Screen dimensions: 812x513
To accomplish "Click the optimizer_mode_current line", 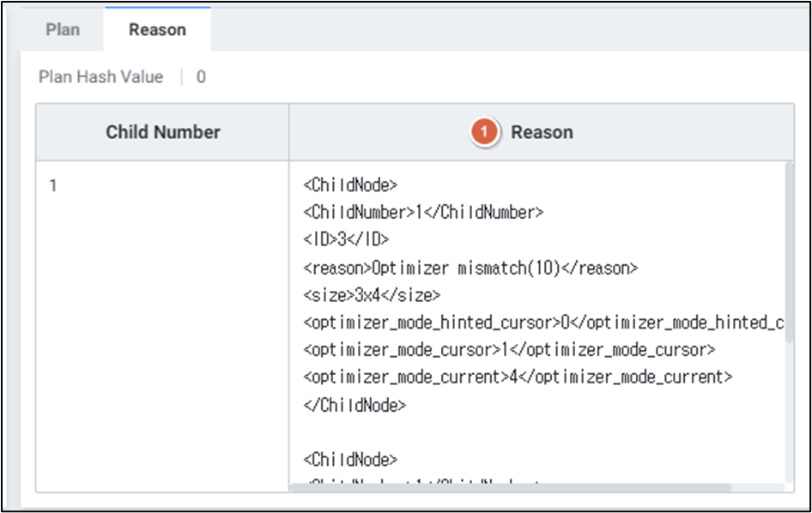I will pyautogui.click(x=518, y=377).
